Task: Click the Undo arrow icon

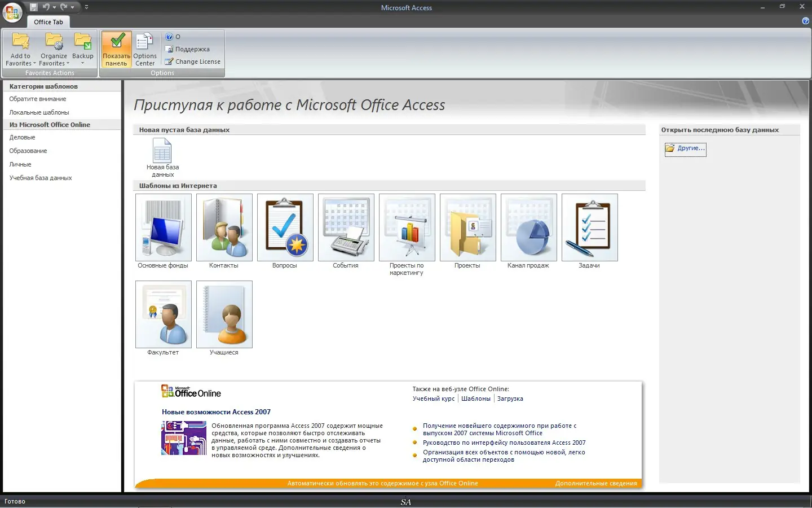Action: pyautogui.click(x=46, y=7)
